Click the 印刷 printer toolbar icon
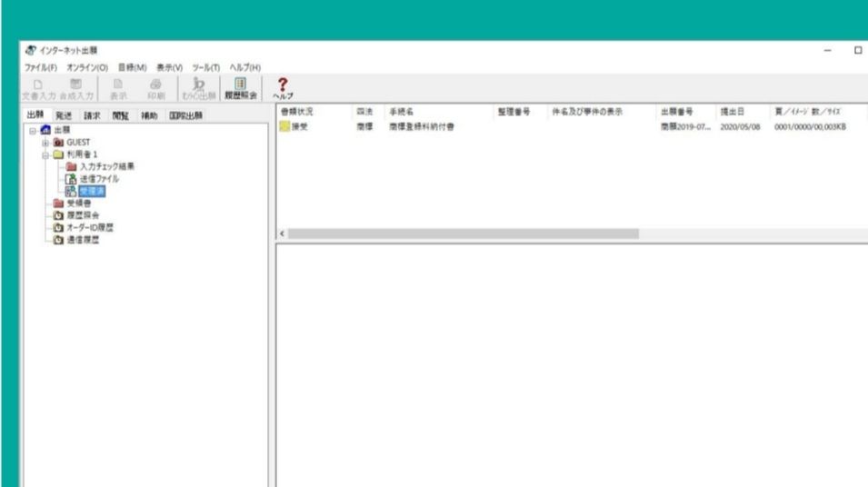 [x=156, y=86]
